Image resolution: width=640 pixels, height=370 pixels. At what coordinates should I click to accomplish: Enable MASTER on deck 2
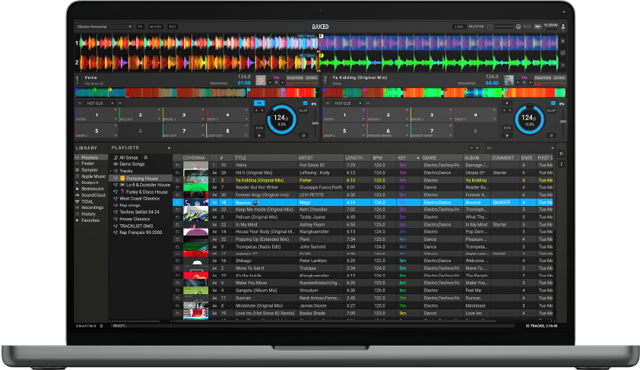click(x=542, y=78)
